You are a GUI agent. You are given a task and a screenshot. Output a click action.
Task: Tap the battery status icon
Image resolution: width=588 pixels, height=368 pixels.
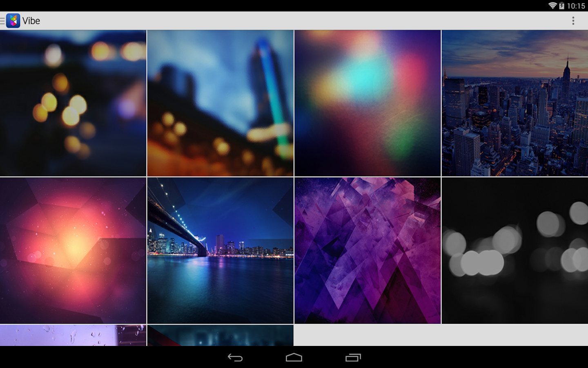[x=562, y=6]
